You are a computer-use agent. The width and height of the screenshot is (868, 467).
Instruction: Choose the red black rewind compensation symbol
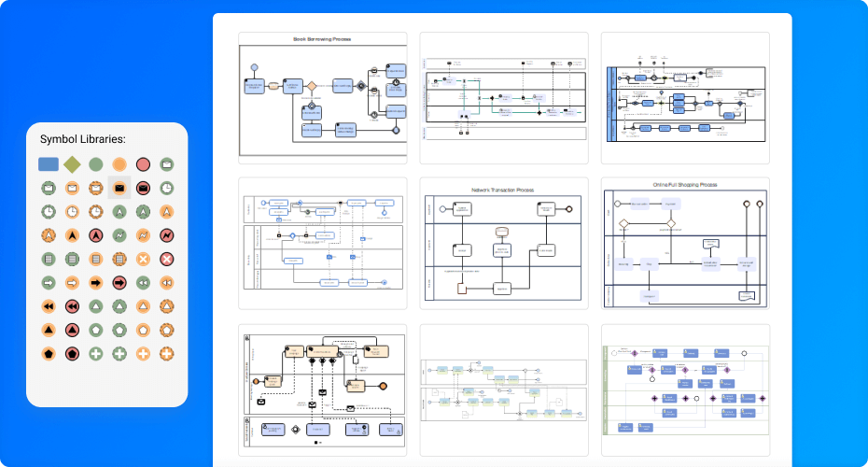[x=72, y=306]
